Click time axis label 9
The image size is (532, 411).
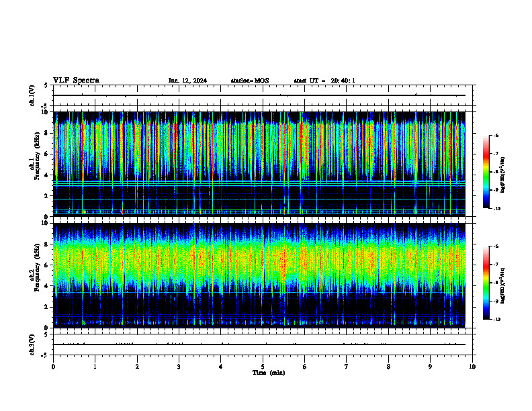[x=430, y=367]
